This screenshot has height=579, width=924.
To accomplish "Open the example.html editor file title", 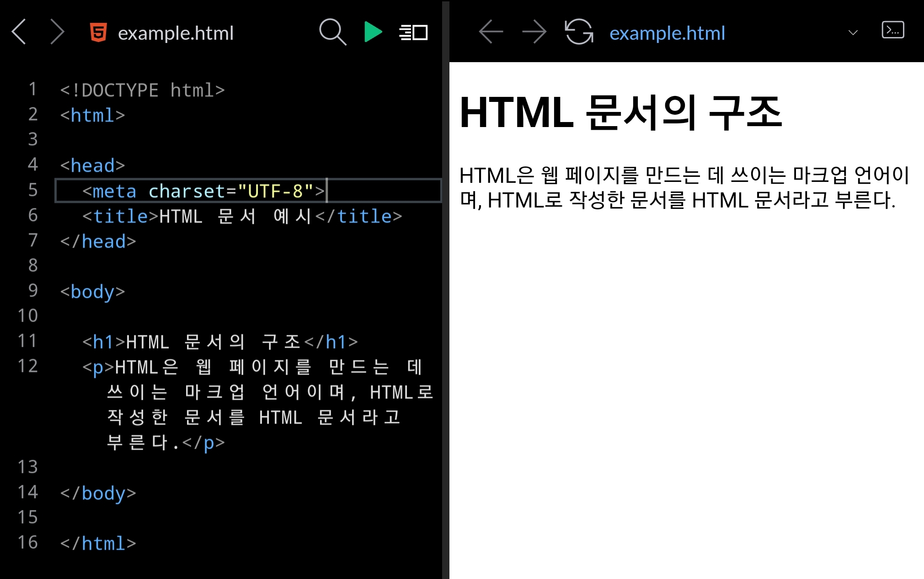I will tap(176, 33).
